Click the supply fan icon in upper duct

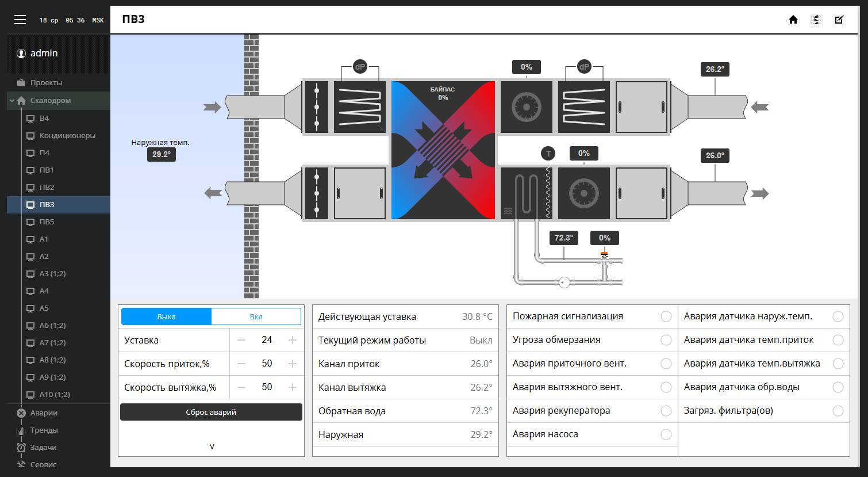click(x=526, y=107)
